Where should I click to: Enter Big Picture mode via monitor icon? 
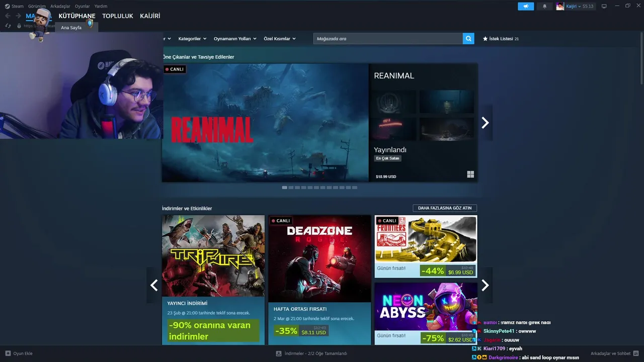click(x=604, y=6)
